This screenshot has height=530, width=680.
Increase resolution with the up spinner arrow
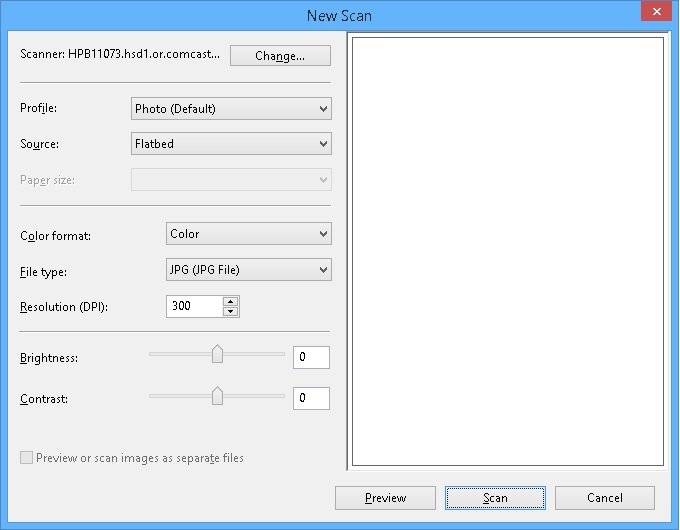[231, 301]
